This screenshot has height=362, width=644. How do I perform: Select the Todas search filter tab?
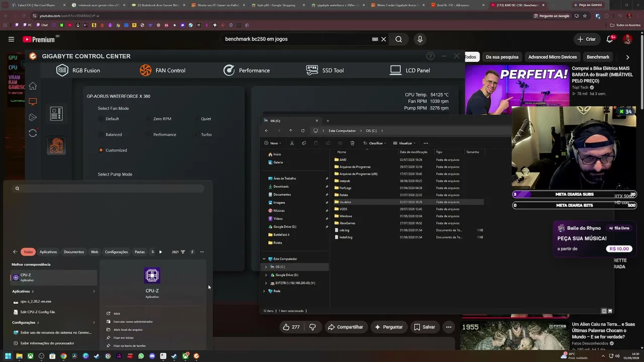click(x=28, y=252)
